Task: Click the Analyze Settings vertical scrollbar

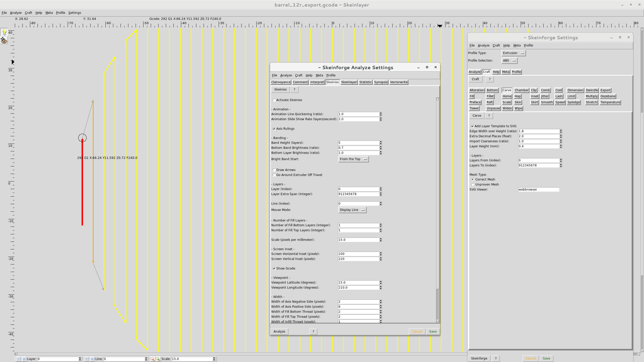Action: coord(438,209)
